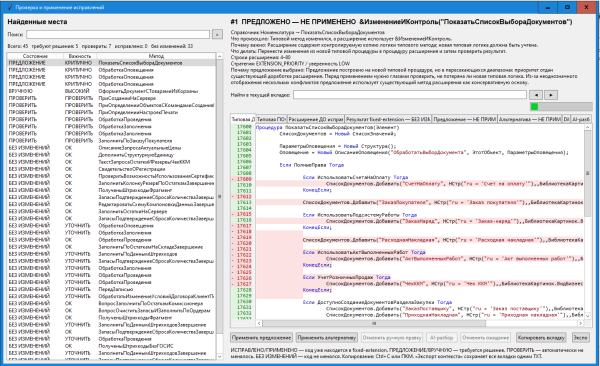This screenshot has height=366, width=600.
Task: Open the 'AI-разб' tab
Action: click(581, 119)
